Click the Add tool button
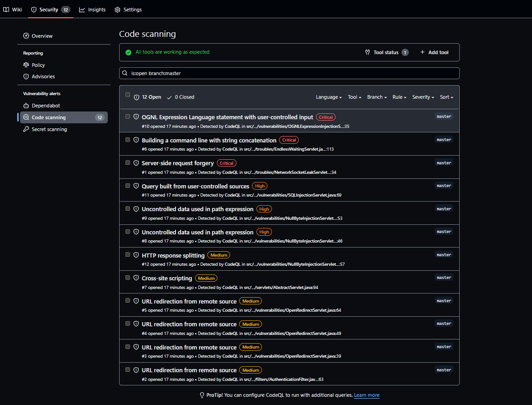The image size is (532, 405). [x=434, y=52]
